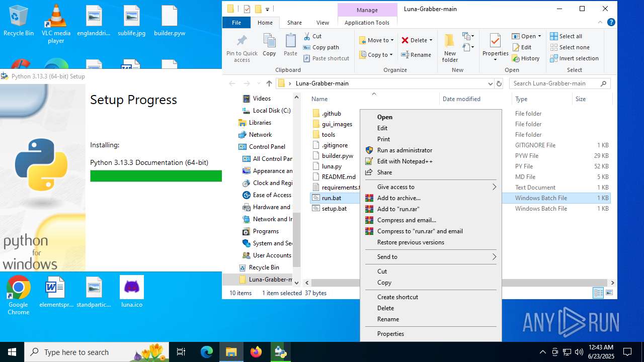Select Control Panel in navigation pane
The width and height of the screenshot is (644, 362).
pos(262,147)
